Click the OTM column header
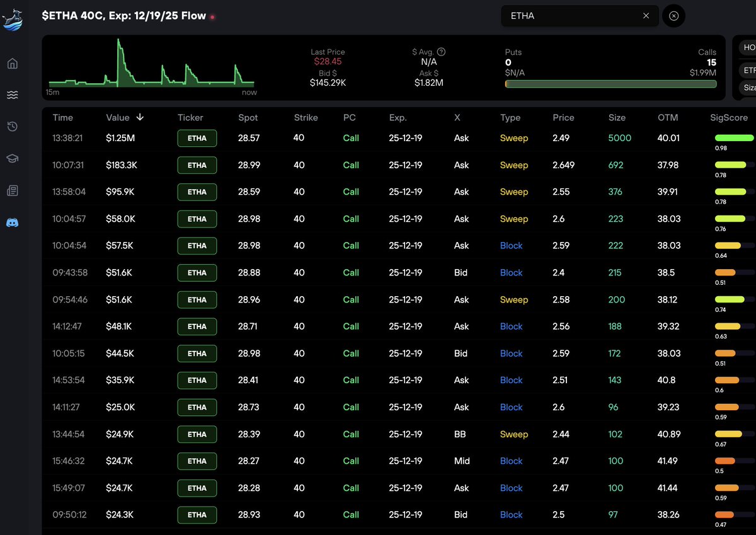Screen dimensions: 756x535 click(x=668, y=117)
